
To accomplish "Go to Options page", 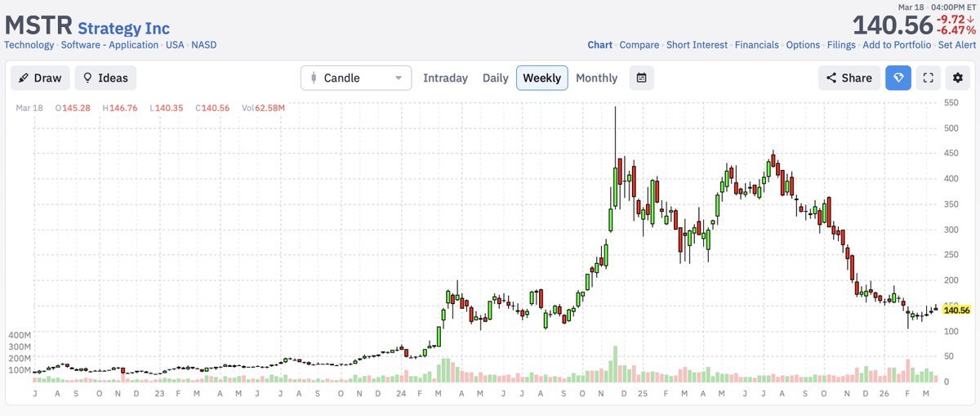I will (803, 45).
